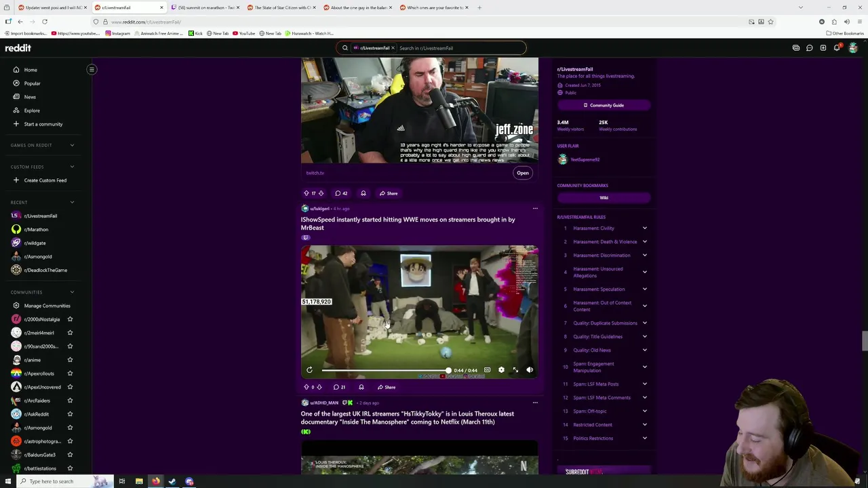The height and width of the screenshot is (488, 868).
Task: Collapse the left navigation sidebar
Action: [92, 69]
